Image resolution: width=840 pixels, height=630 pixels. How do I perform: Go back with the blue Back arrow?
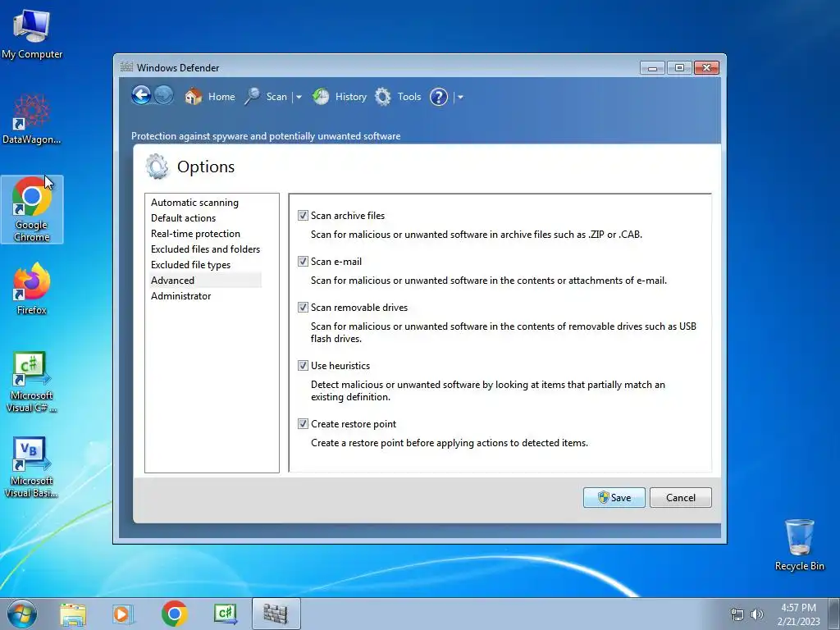coord(141,96)
